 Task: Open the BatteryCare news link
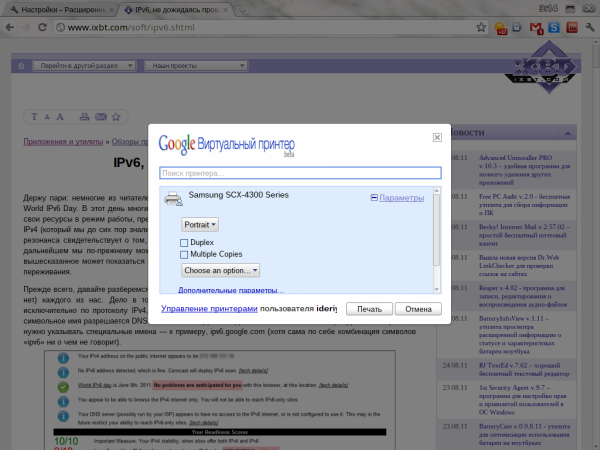524,434
